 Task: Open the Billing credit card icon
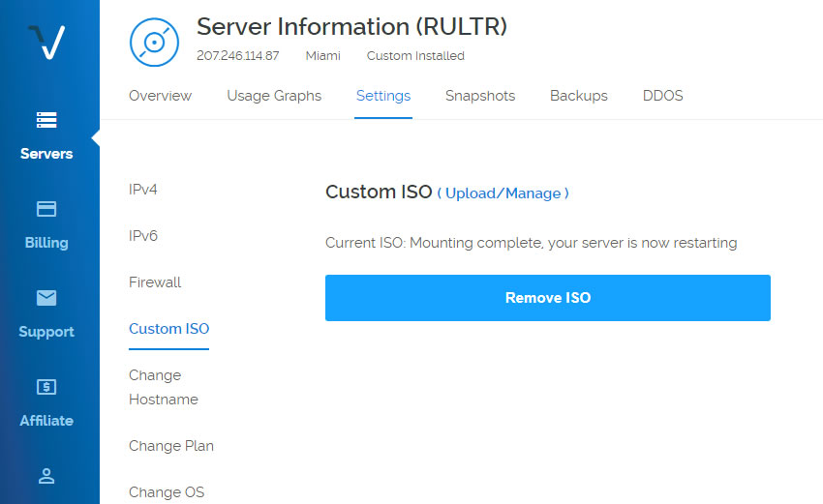(46, 209)
